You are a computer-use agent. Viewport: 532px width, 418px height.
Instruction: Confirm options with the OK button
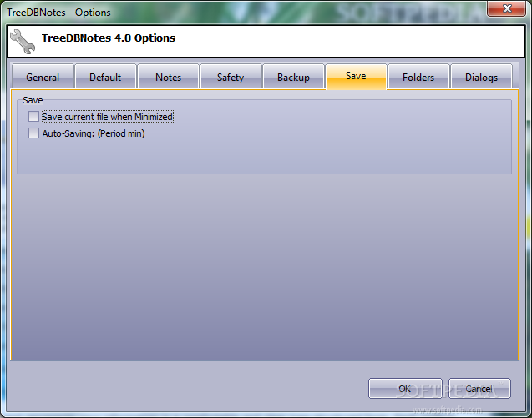pos(405,389)
